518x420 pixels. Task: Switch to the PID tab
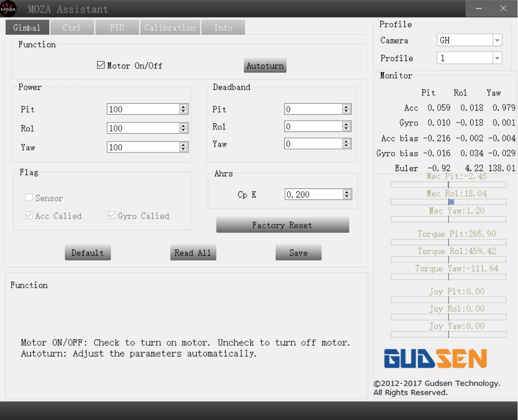point(117,27)
